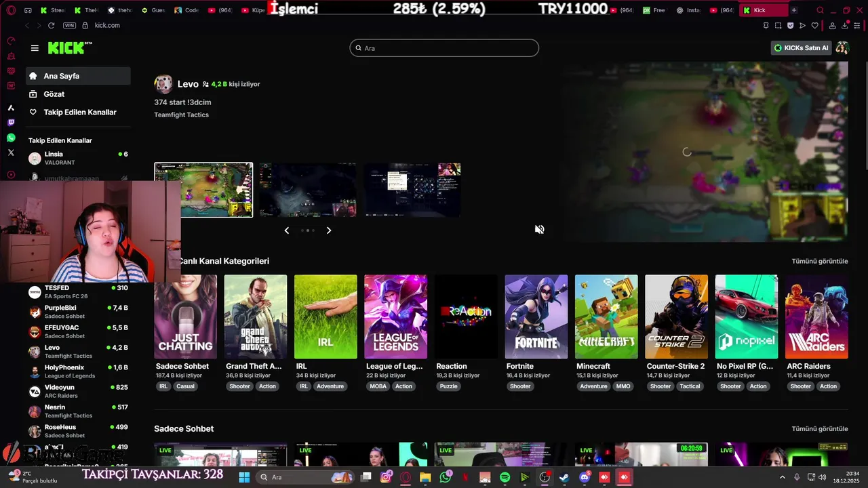Open Linsia's VALORANT channel in the sidebar
Image resolution: width=868 pixels, height=488 pixels.
point(78,158)
